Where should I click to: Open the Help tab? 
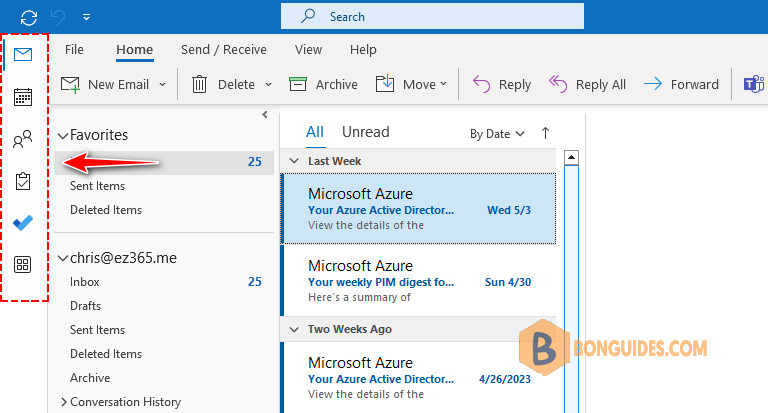tap(363, 49)
